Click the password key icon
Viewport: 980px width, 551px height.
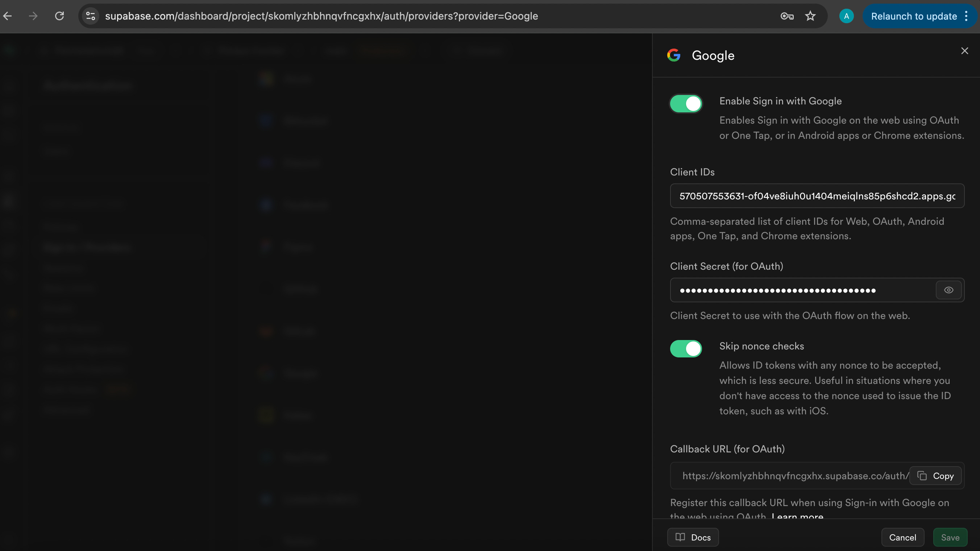click(x=787, y=16)
